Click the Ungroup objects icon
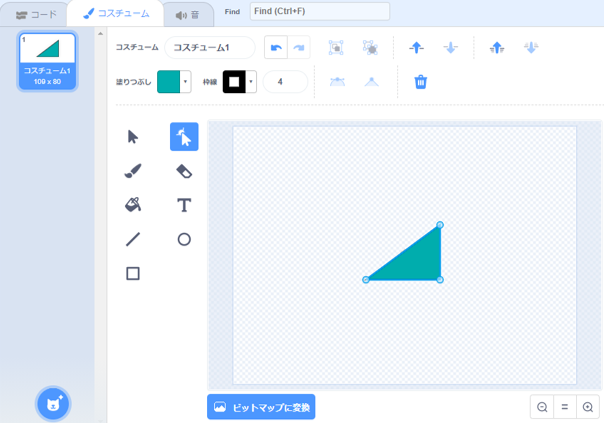Image resolution: width=604 pixels, height=423 pixels. [370, 47]
